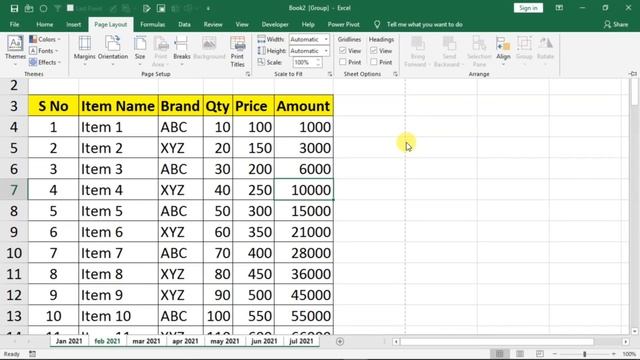Viewport: 640px width, 360px height.
Task: Click the Share button
Action: (616, 24)
